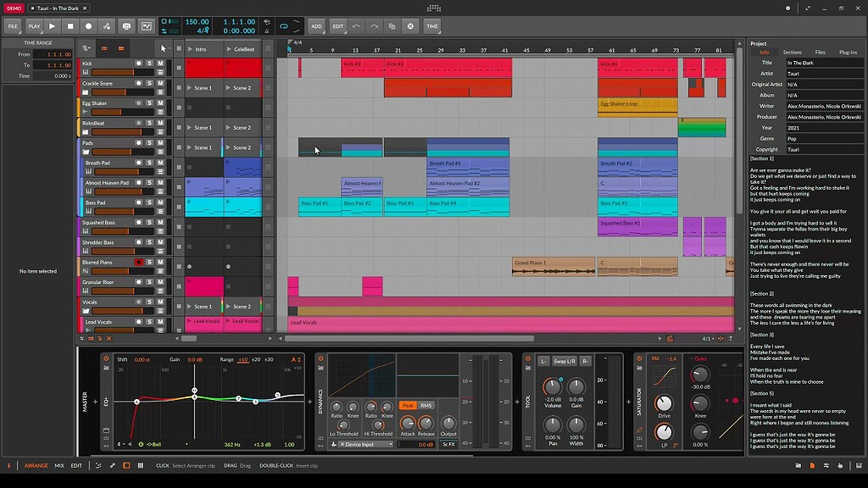
Task: Click the delete X icon in toolbar
Action: [x=410, y=26]
